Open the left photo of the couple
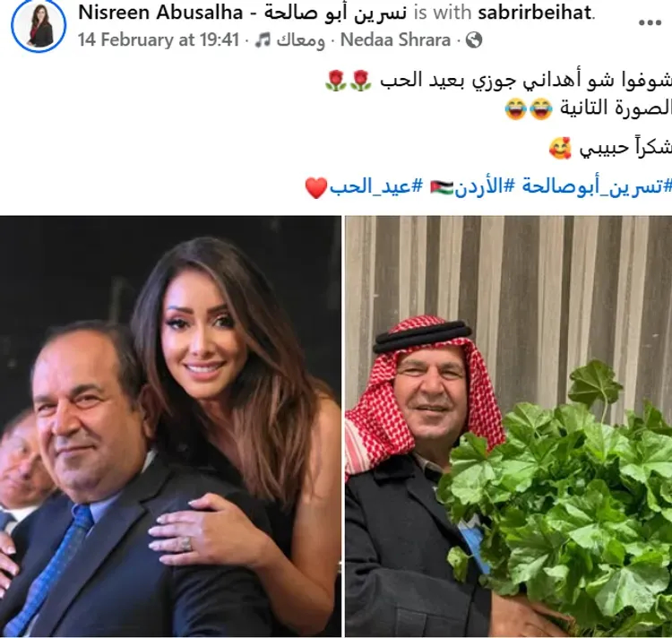The width and height of the screenshot is (672, 638). click(170, 426)
